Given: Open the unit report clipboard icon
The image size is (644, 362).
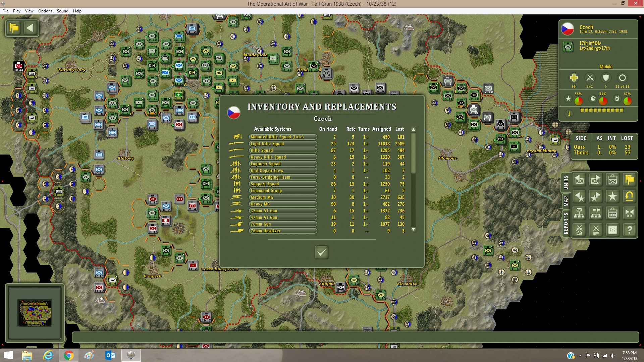Looking at the screenshot, I should (613, 180).
